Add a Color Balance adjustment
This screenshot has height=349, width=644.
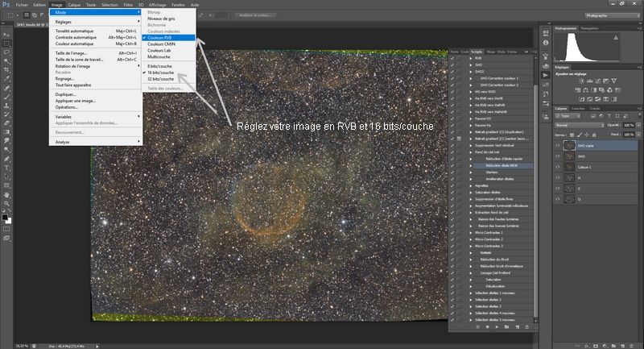click(586, 90)
